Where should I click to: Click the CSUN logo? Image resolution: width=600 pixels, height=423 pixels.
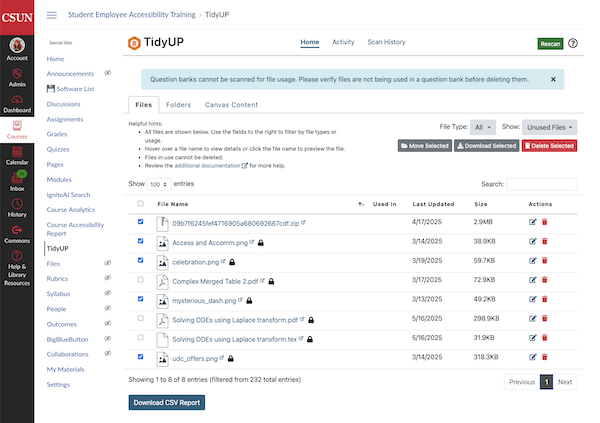(17, 17)
